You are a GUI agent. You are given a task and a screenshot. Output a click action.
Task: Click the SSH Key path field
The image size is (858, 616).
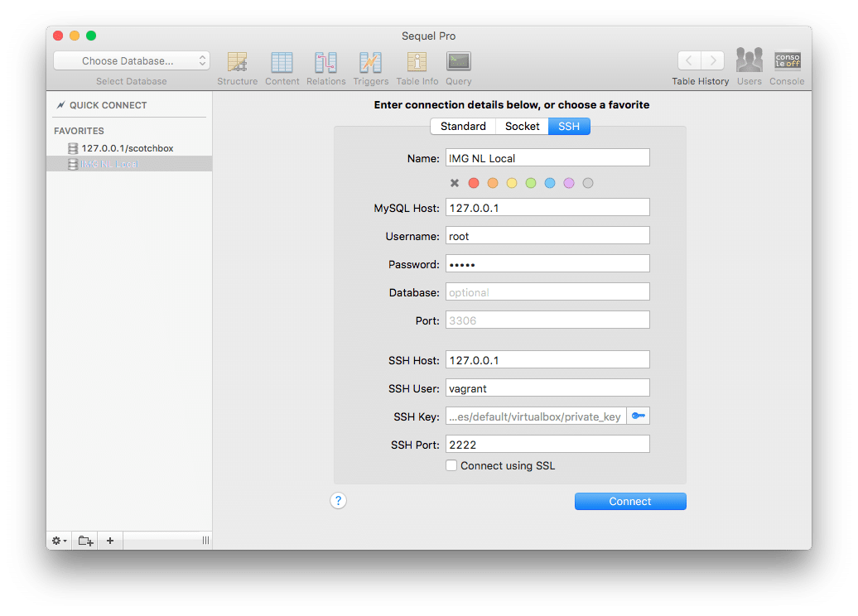point(537,416)
